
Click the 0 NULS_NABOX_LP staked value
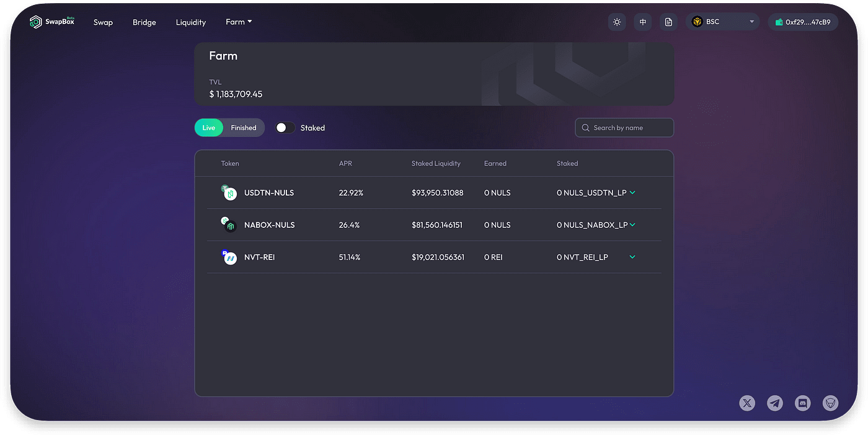[x=592, y=225]
